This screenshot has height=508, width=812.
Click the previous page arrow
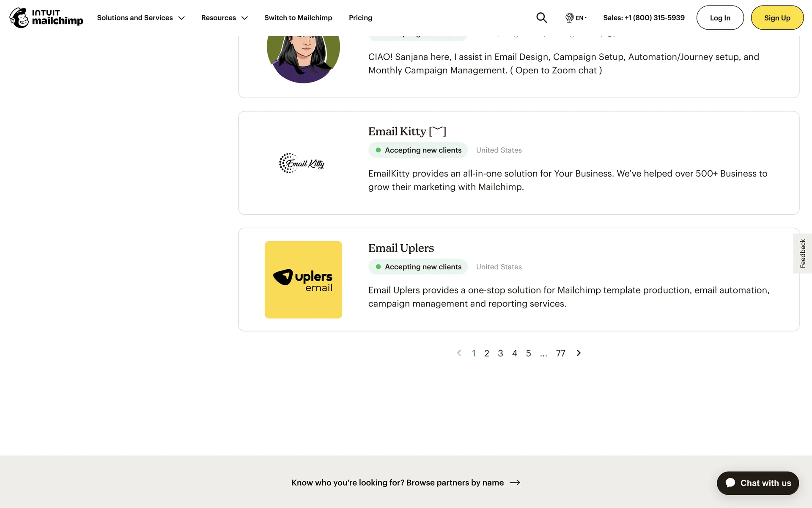459,353
